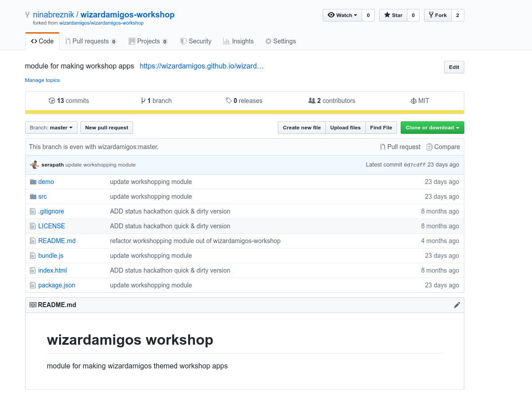The image size is (532, 402).
Task: Click the demo folder icon
Action: (33, 182)
